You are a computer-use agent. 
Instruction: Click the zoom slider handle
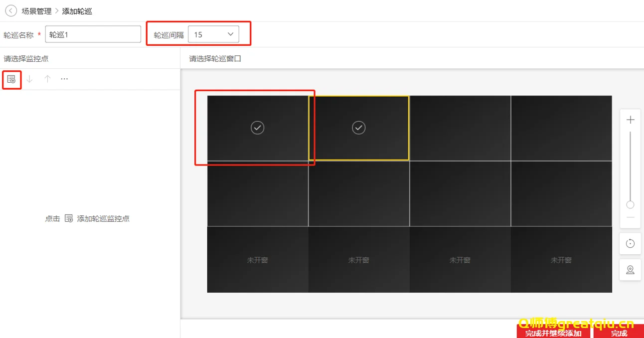point(630,205)
